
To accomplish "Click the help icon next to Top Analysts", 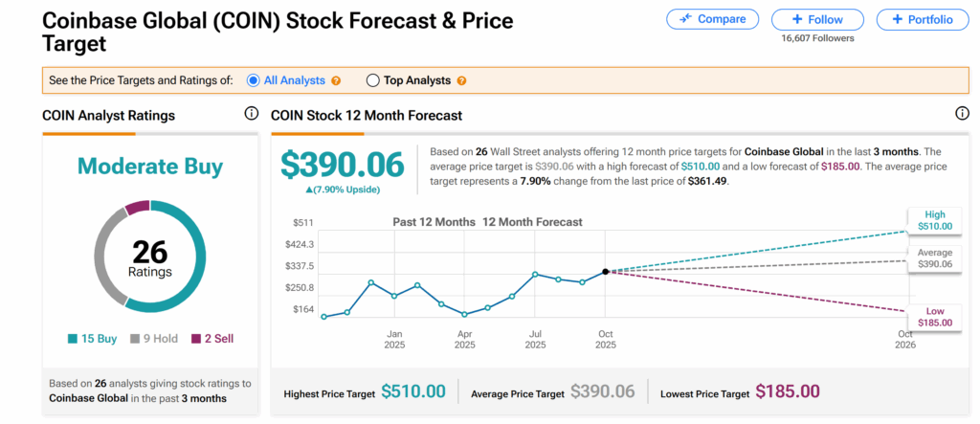I will point(461,81).
